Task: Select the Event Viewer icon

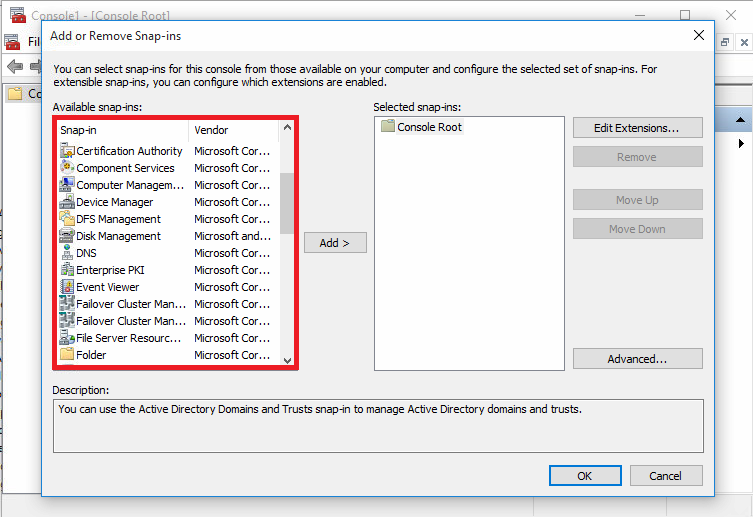Action: [67, 287]
